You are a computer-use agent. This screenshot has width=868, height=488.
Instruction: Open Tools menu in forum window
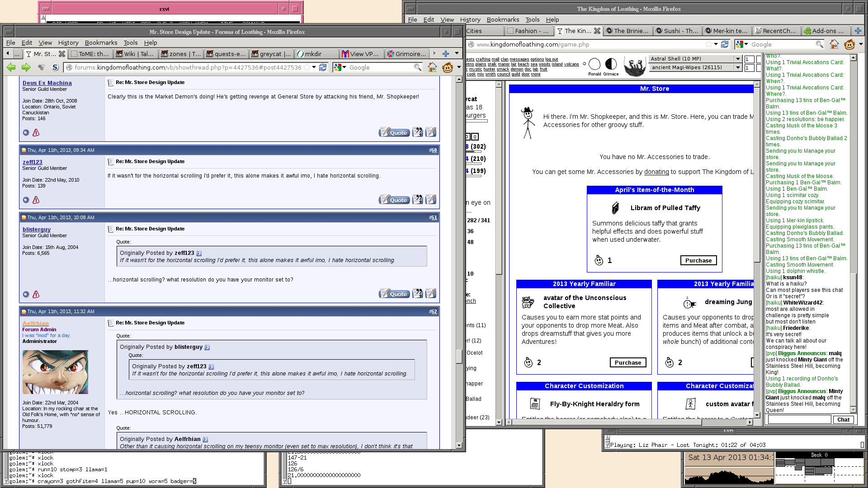point(131,42)
